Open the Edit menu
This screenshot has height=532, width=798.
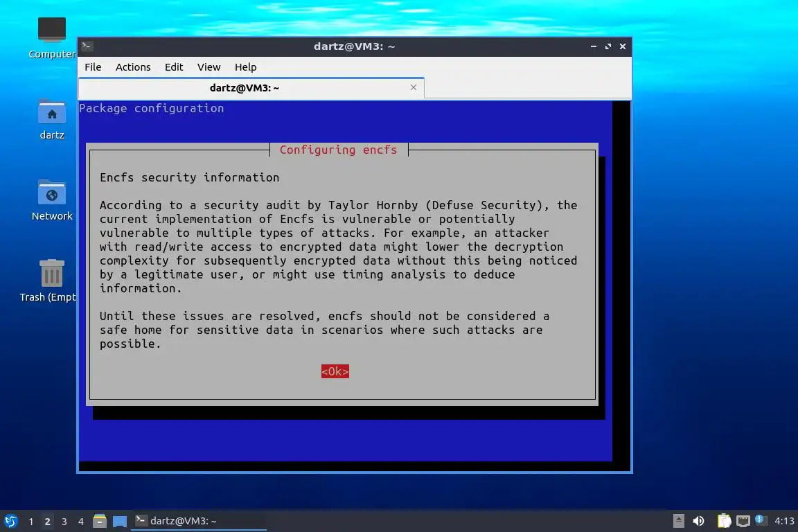click(x=174, y=67)
